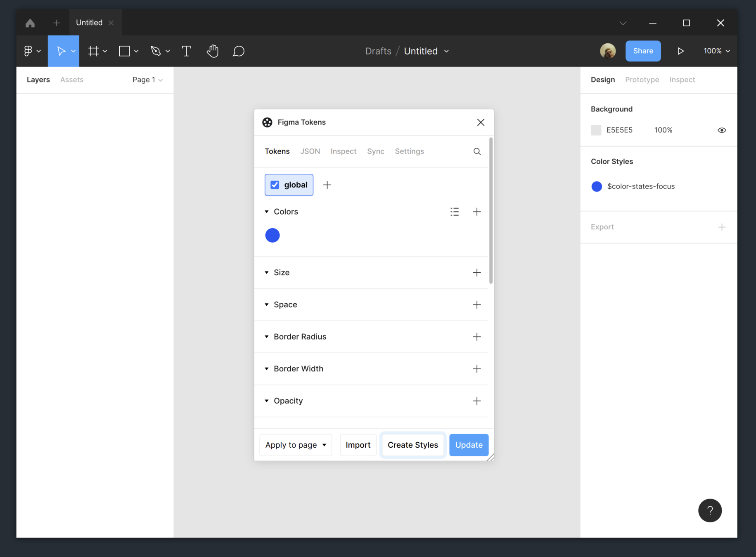756x557 pixels.
Task: Select the Text tool
Action: [x=186, y=51]
